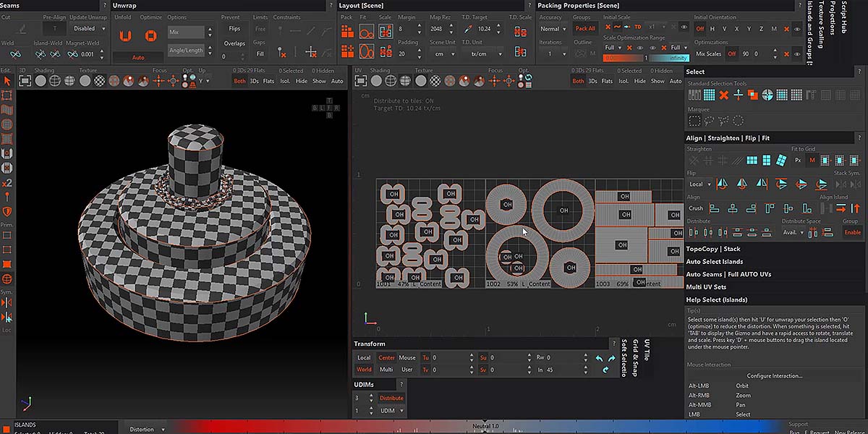The width and height of the screenshot is (868, 434).
Task: Click the Unfold U icon in Unwrap panel
Action: click(x=126, y=35)
